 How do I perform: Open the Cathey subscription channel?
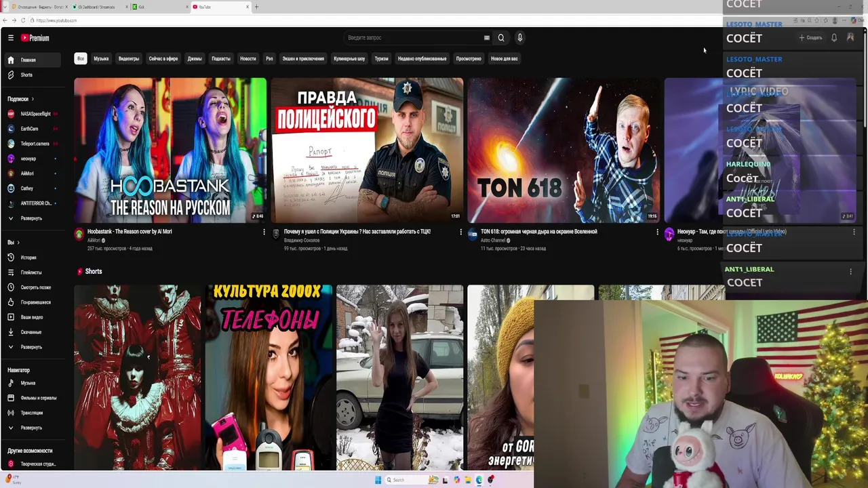coord(31,188)
